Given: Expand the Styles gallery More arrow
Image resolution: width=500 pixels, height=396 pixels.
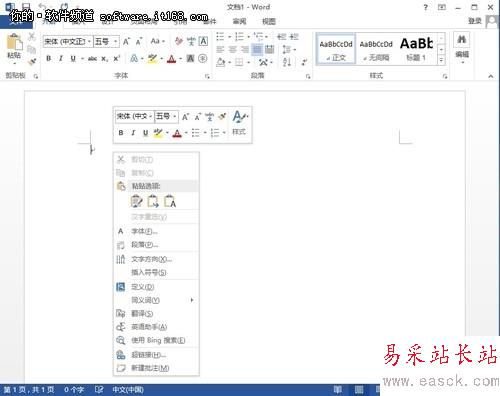Looking at the screenshot, I should [441, 60].
